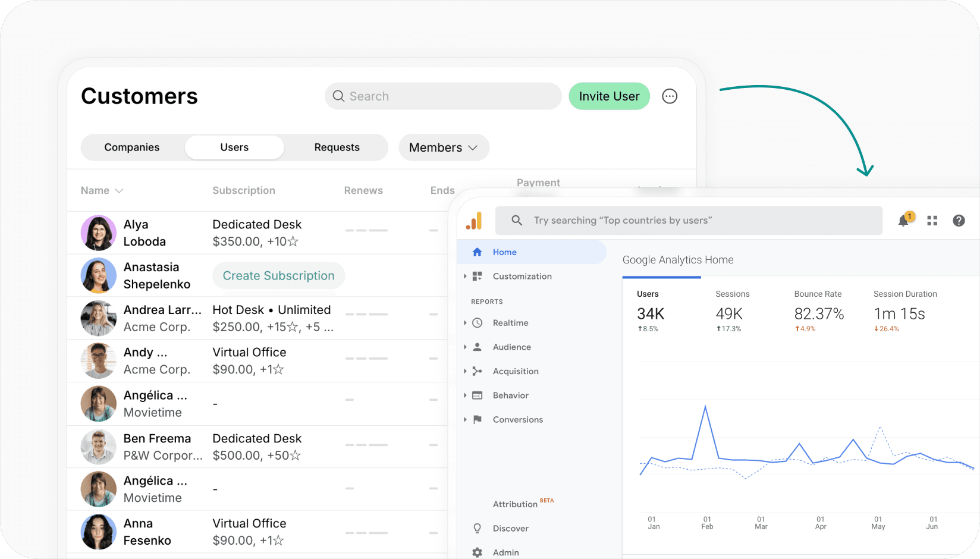980x559 pixels.
Task: Click the Acquisition branching arrows icon
Action: click(477, 371)
